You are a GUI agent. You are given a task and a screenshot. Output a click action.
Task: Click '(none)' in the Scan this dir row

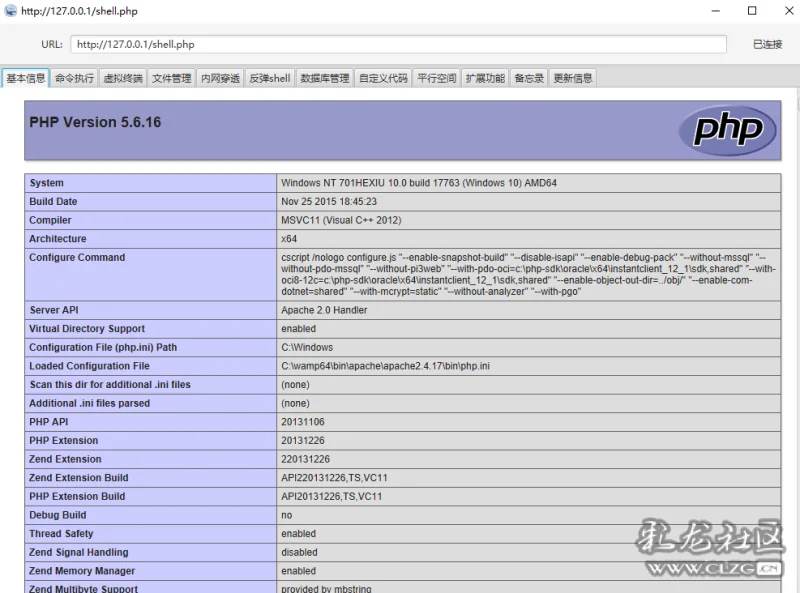(295, 385)
